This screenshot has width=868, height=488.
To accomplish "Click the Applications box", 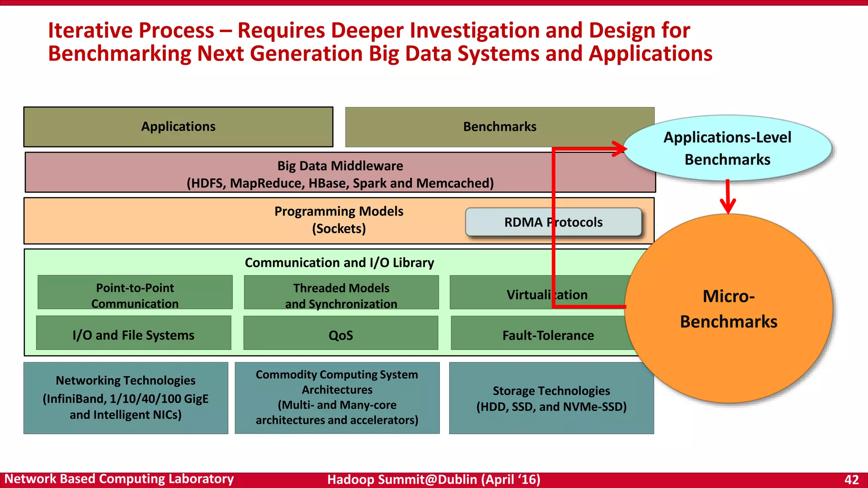I will pyautogui.click(x=178, y=127).
